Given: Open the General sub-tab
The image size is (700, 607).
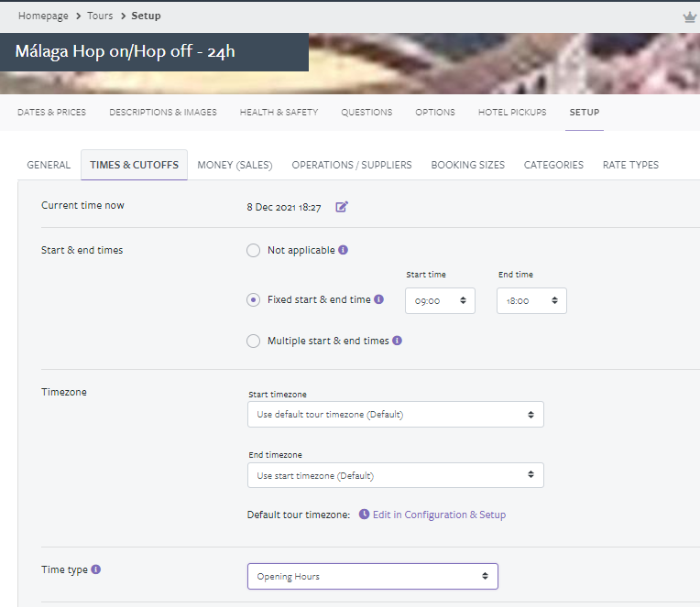Looking at the screenshot, I should [49, 165].
